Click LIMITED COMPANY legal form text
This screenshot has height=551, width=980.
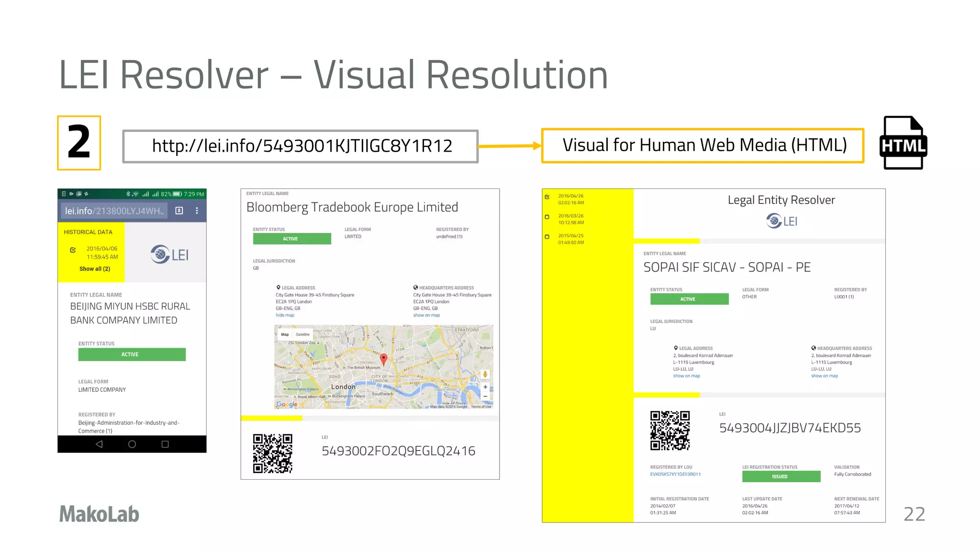tap(102, 390)
